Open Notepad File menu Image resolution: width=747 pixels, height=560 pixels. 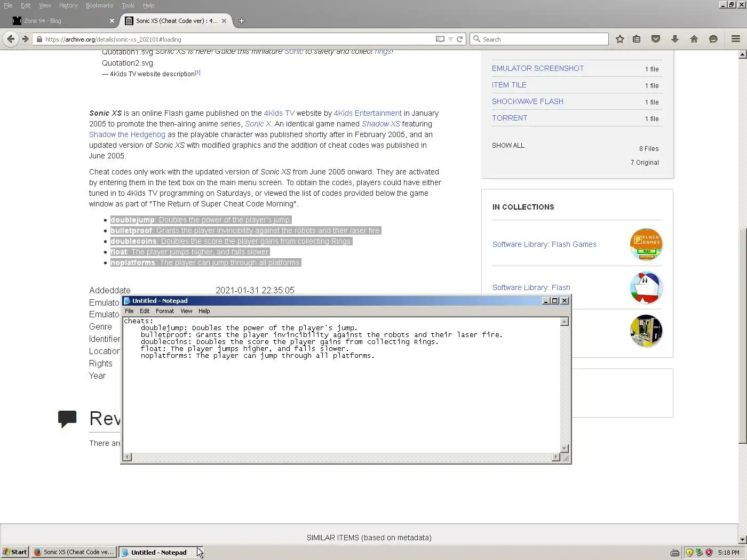point(129,311)
